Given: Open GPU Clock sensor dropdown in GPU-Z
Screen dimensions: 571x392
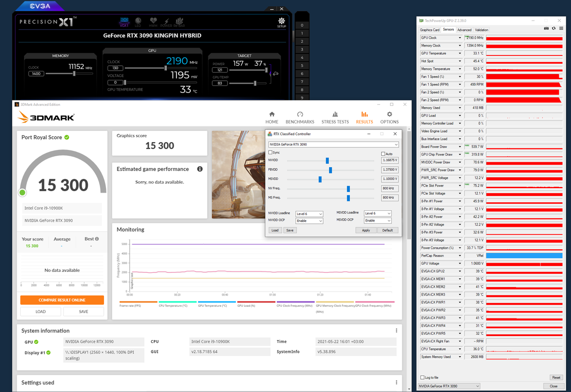Looking at the screenshot, I should (460, 38).
